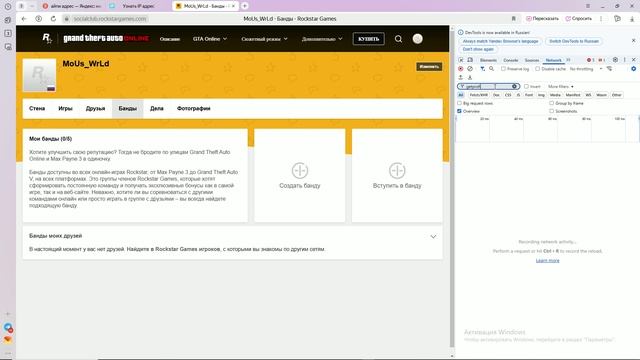Switch to the Игры profile tab

pyautogui.click(x=65, y=109)
